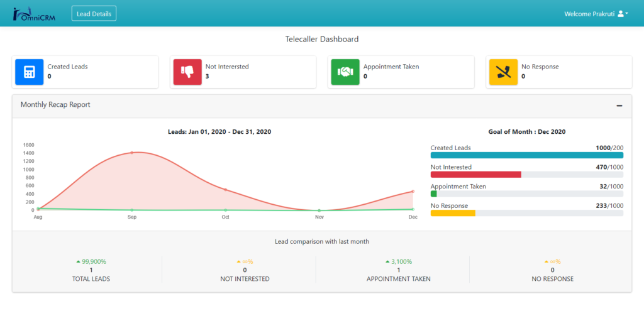Open the Lead Details page
This screenshot has height=316, width=644.
tap(94, 13)
